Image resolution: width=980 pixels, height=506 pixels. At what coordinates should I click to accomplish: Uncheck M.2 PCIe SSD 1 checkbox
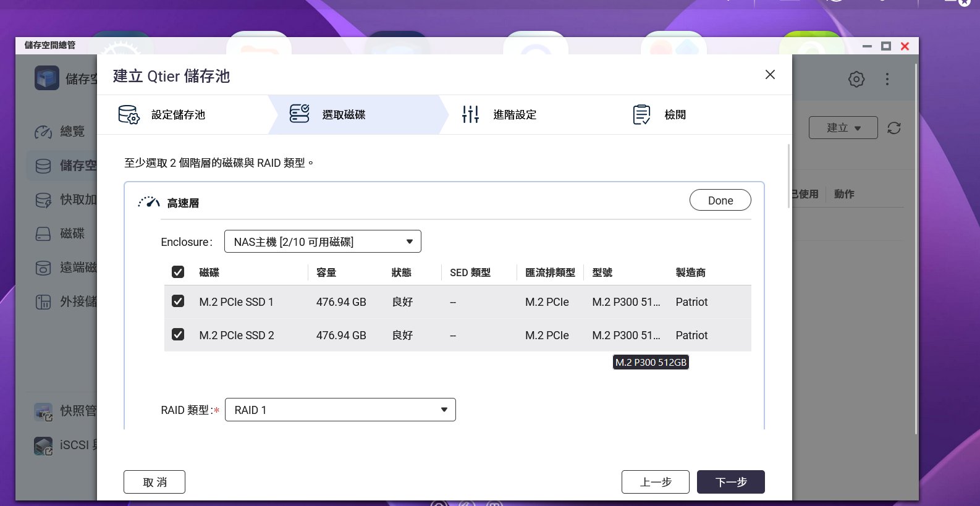tap(178, 301)
